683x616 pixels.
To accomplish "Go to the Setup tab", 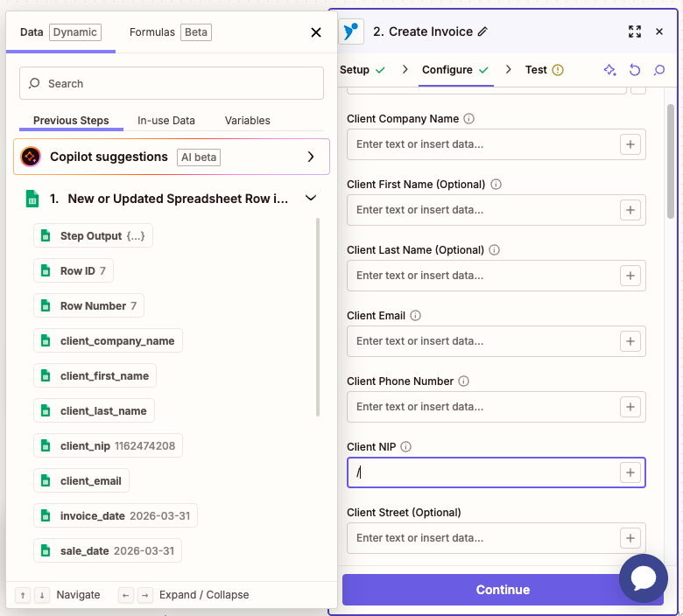I will click(x=363, y=70).
